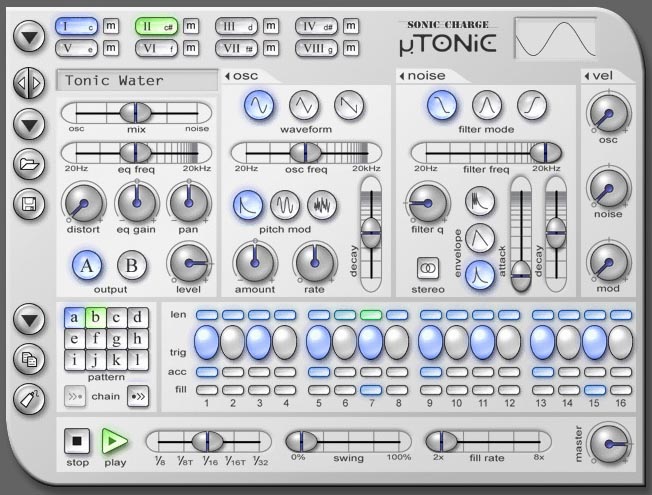The width and height of the screenshot is (652, 495).
Task: Select the middle linear noise envelope shape
Action: [480, 238]
